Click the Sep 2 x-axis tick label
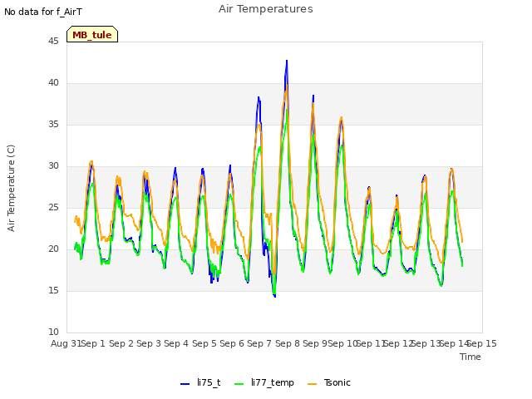Viewport: 532px width, 399px height. tap(121, 343)
